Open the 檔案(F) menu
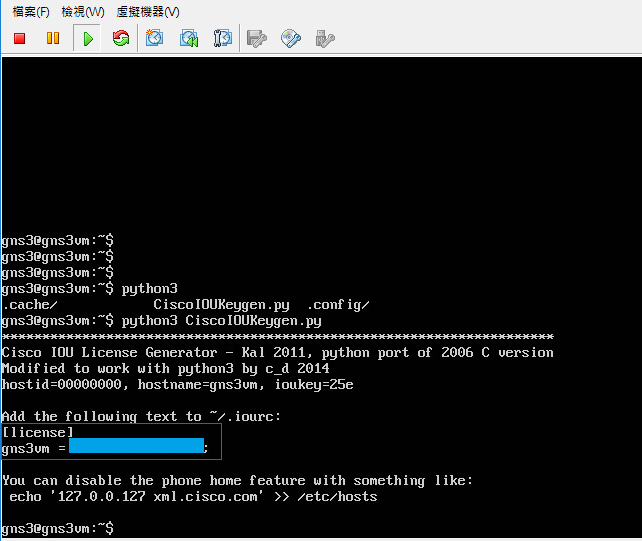This screenshot has width=642, height=541. (x=31, y=12)
